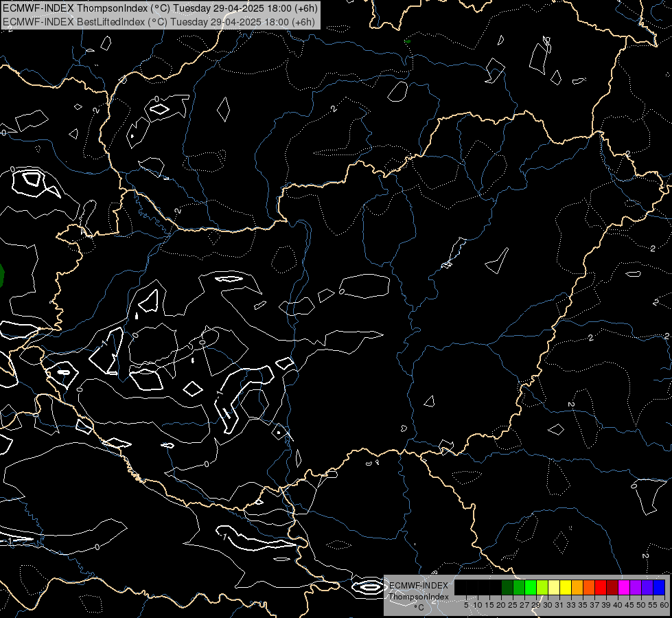This screenshot has width=672, height=618.
Task: Choose the bright red 37–39 legend swatch
Action: tap(601, 587)
